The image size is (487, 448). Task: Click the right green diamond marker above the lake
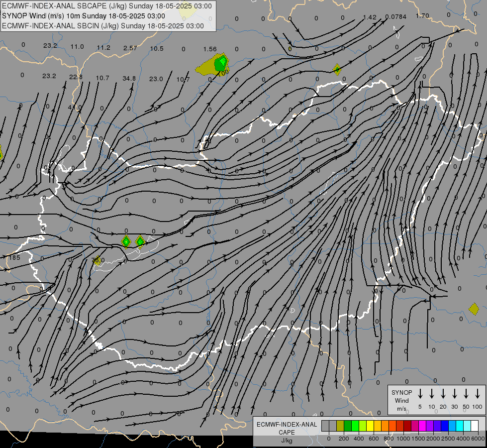click(140, 241)
